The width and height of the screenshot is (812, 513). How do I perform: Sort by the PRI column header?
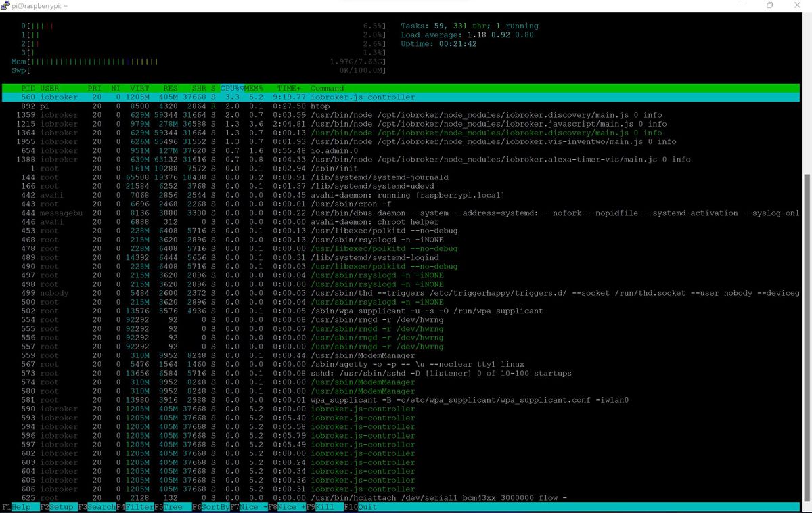[95, 88]
